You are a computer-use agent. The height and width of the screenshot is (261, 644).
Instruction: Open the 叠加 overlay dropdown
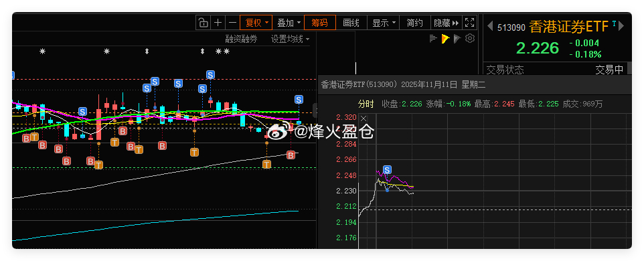tap(289, 23)
